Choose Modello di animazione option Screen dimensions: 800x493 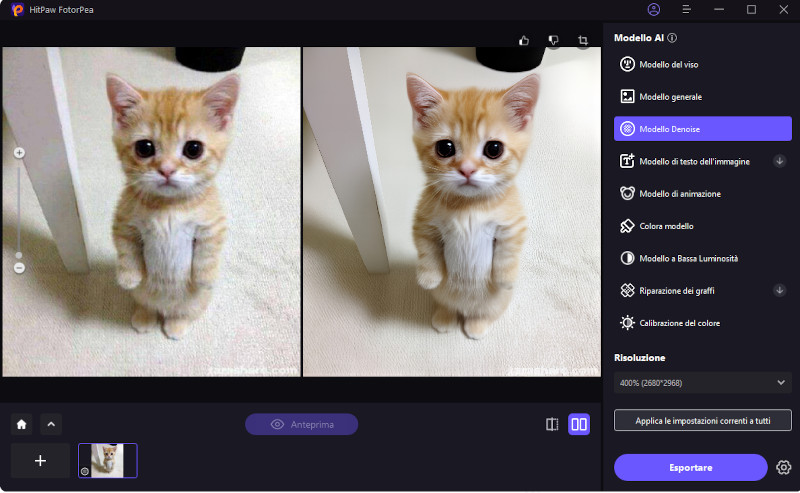(702, 194)
